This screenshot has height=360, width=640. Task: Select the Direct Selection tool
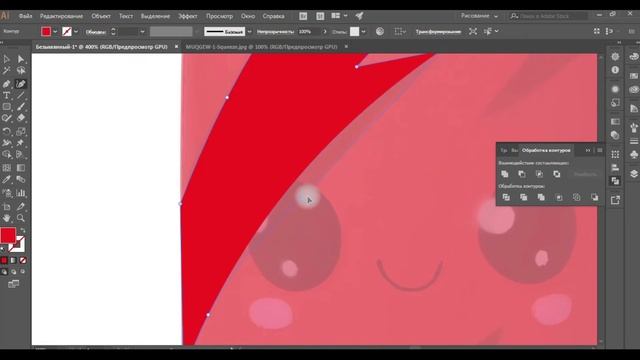pos(20,60)
